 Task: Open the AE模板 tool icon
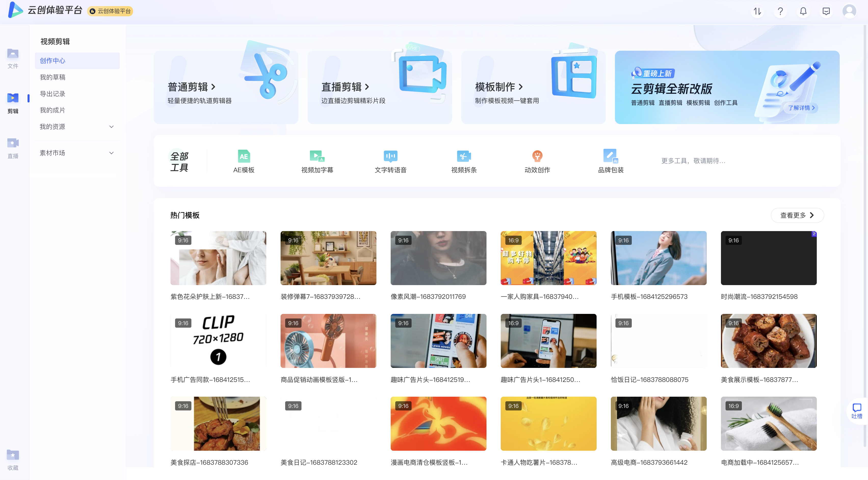click(x=244, y=156)
